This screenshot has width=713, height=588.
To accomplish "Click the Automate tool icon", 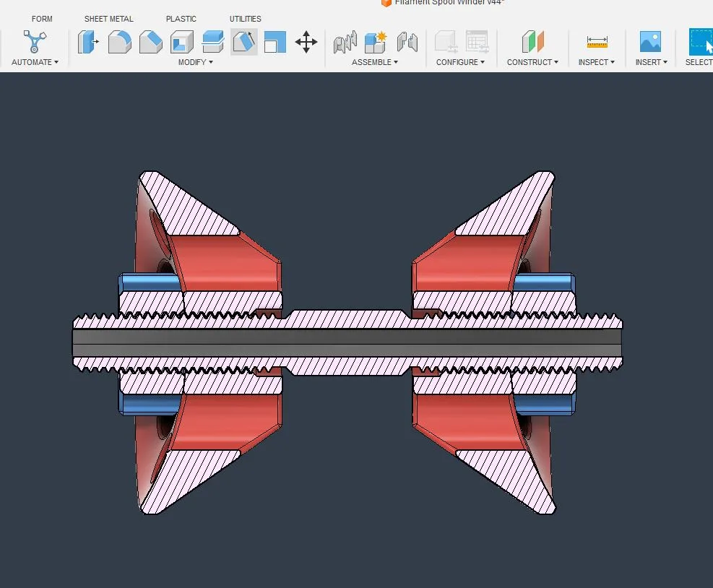I will [x=34, y=43].
